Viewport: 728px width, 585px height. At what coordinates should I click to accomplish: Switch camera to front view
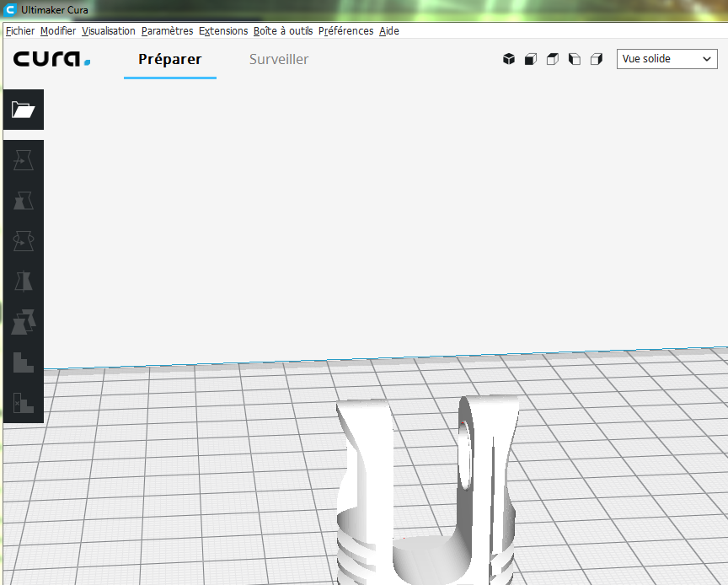[x=531, y=59]
